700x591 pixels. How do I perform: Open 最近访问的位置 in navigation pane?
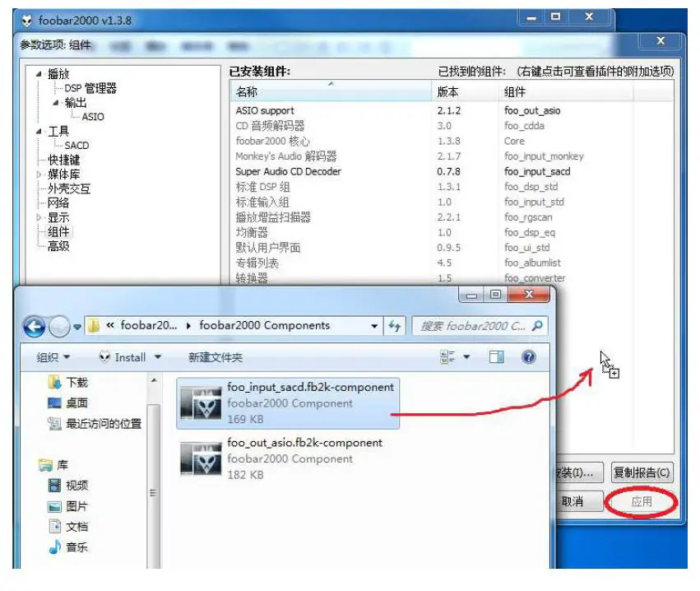[x=95, y=423]
